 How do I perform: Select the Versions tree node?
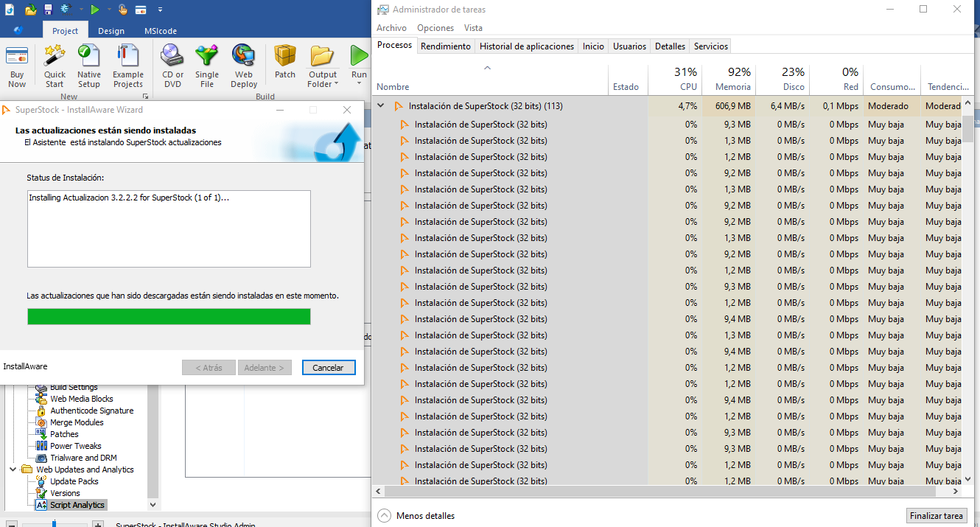65,493
